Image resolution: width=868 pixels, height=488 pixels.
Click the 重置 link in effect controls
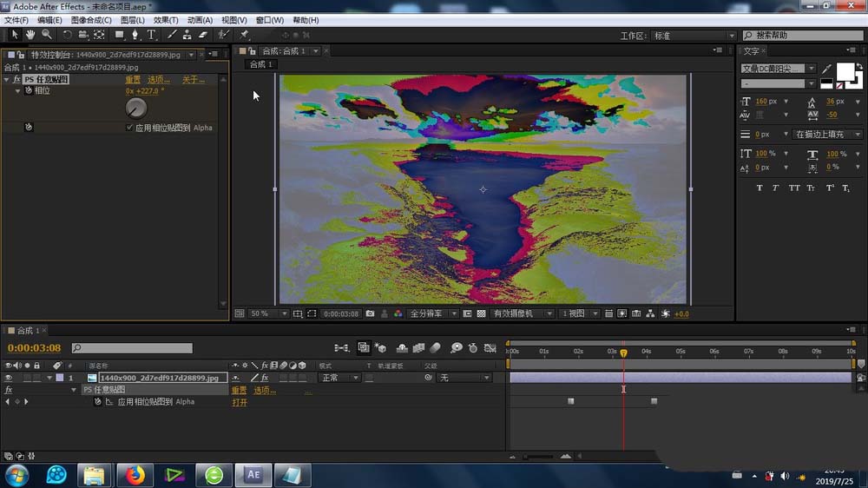pyautogui.click(x=133, y=80)
